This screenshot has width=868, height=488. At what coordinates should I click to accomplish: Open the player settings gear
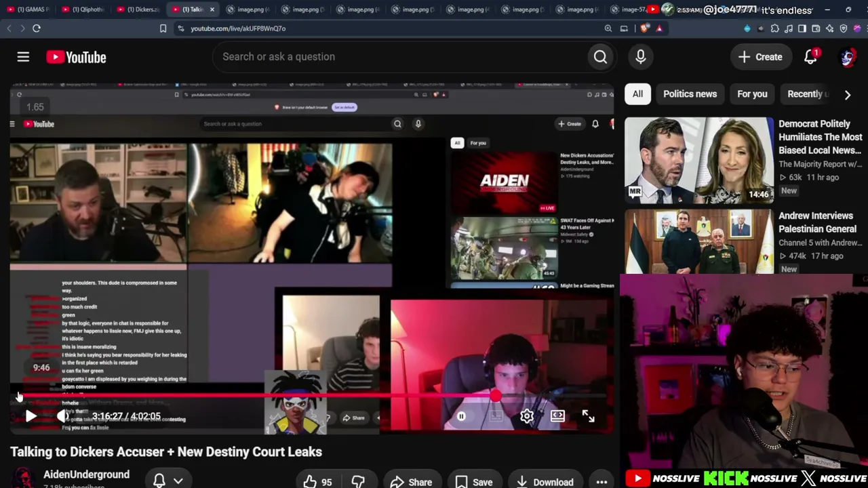527,416
